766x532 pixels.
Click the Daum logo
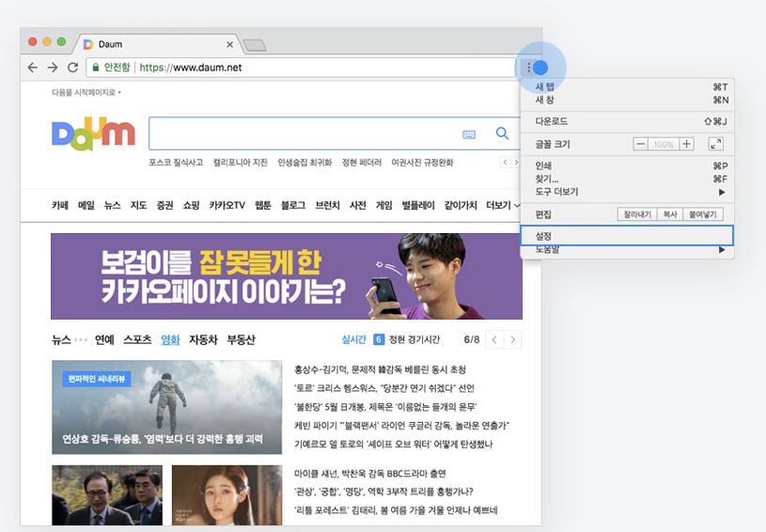coord(93,133)
